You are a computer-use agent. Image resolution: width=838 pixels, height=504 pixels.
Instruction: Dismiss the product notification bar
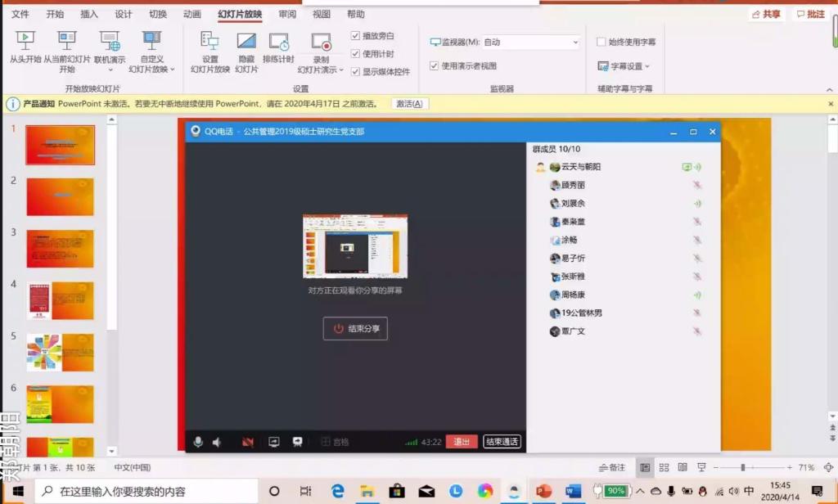pyautogui.click(x=831, y=104)
